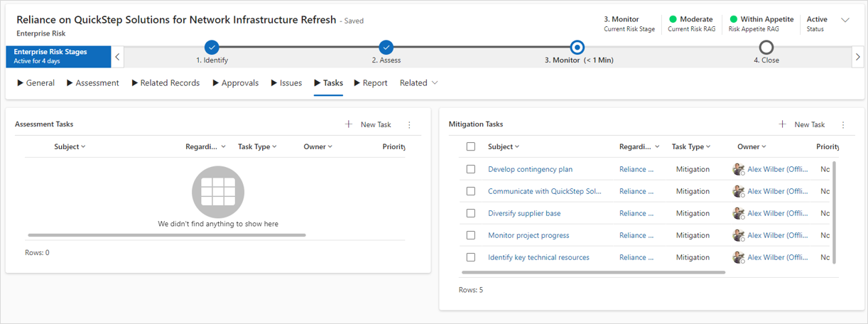Image resolution: width=868 pixels, height=324 pixels.
Task: Open the Approvals tab
Action: click(x=236, y=83)
